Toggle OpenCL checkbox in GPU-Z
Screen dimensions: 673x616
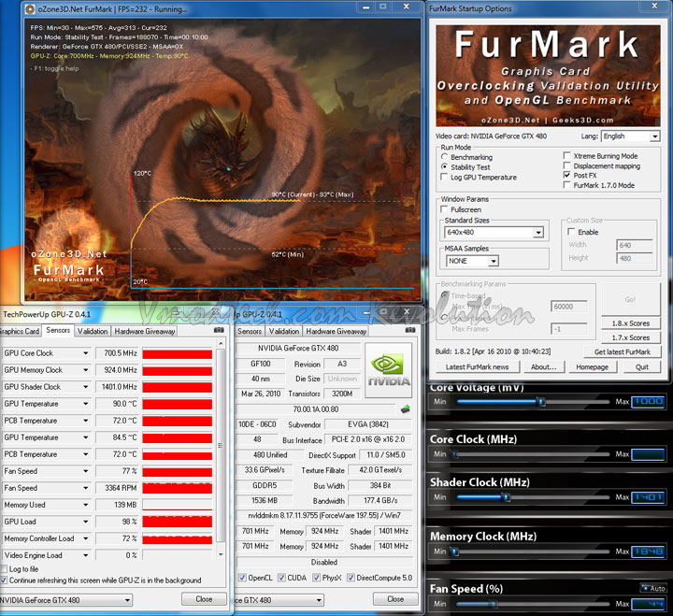tap(242, 578)
